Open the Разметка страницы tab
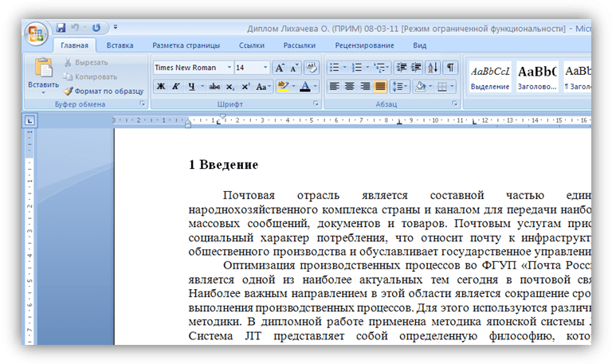 click(186, 45)
